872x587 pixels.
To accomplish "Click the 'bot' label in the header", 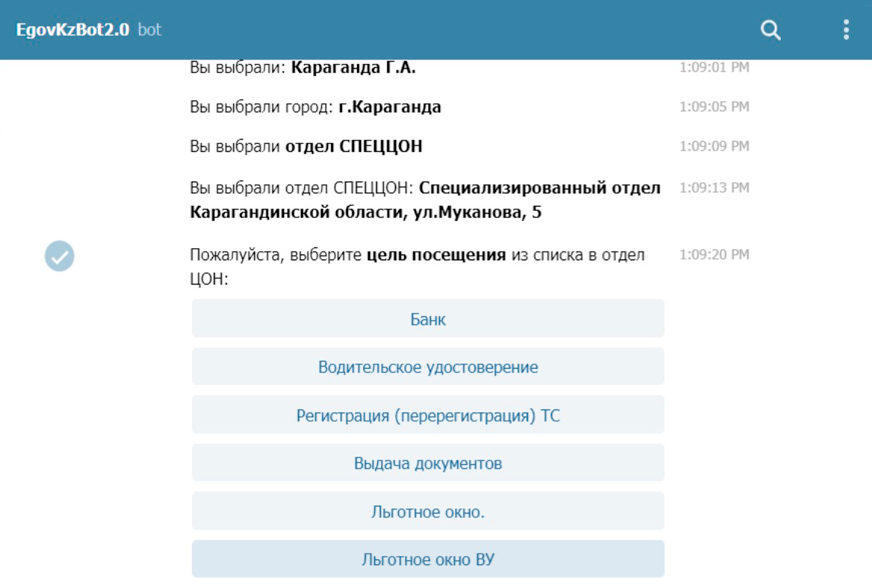I will click(x=150, y=29).
